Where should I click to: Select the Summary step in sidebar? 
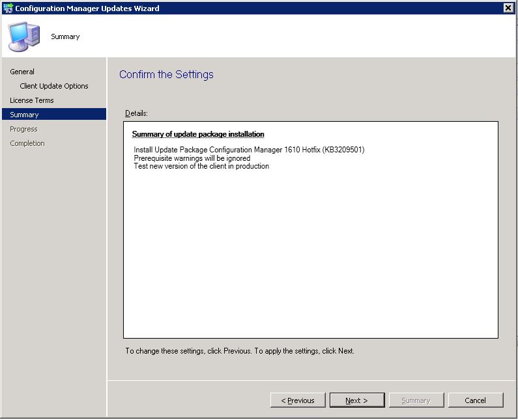54,115
